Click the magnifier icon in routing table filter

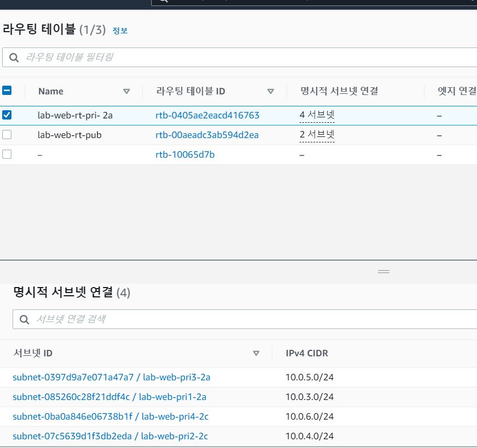click(x=14, y=57)
